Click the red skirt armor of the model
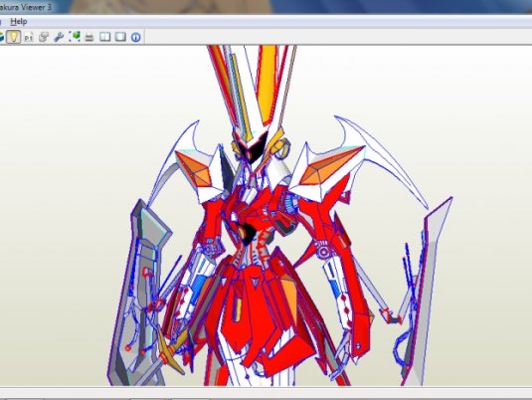This screenshot has width=532, height=400. point(262,312)
